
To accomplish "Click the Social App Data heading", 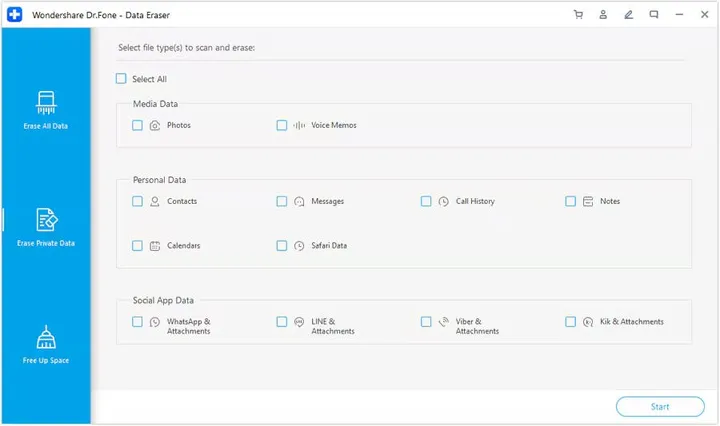I will tap(163, 300).
